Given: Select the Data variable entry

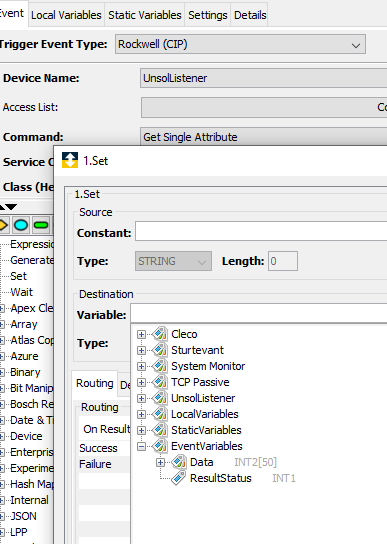Looking at the screenshot, I should 202,462.
